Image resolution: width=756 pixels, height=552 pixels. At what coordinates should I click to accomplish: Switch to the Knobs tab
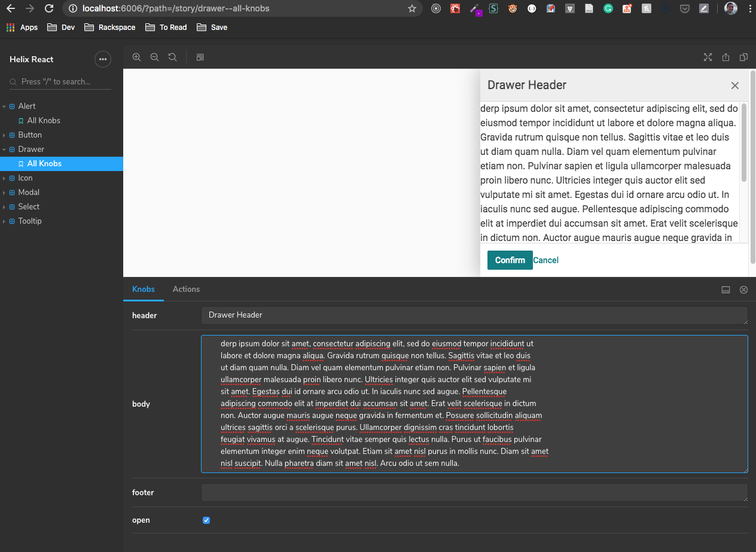click(x=144, y=289)
